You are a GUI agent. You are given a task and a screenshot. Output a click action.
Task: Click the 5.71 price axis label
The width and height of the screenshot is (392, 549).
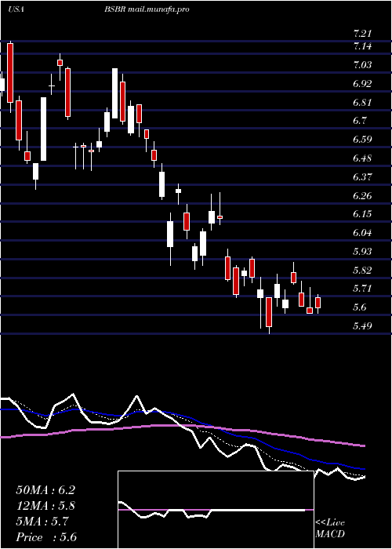click(x=362, y=289)
